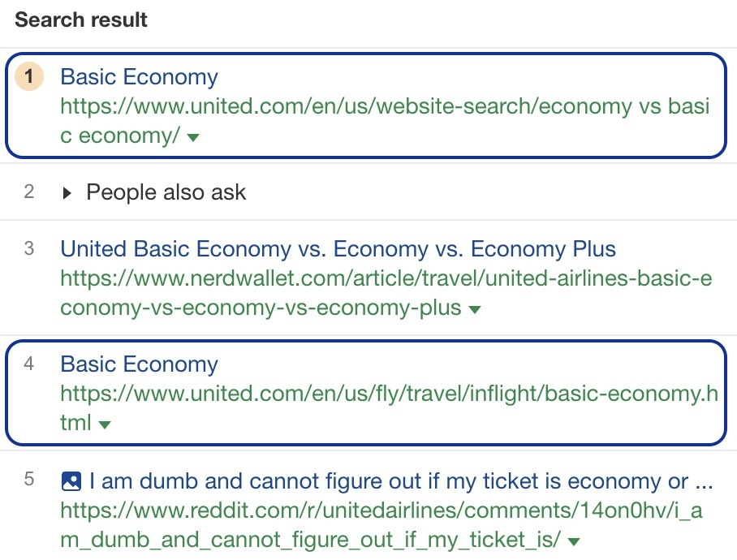
Task: Click position number 4 in results
Action: (29, 364)
